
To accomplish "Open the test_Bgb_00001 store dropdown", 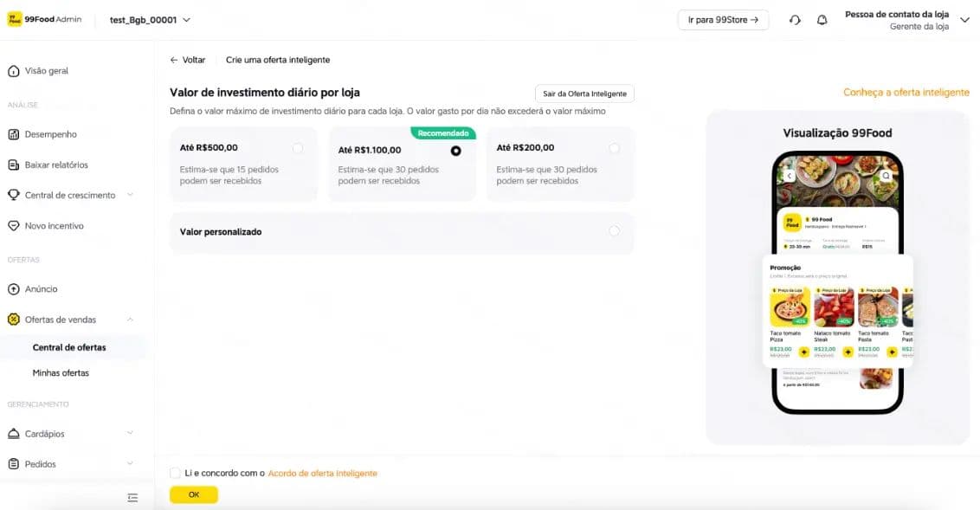I will click(150, 20).
